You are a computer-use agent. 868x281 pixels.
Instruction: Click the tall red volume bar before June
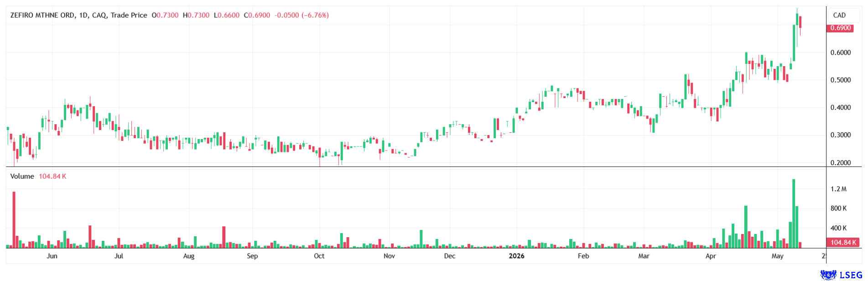point(14,220)
